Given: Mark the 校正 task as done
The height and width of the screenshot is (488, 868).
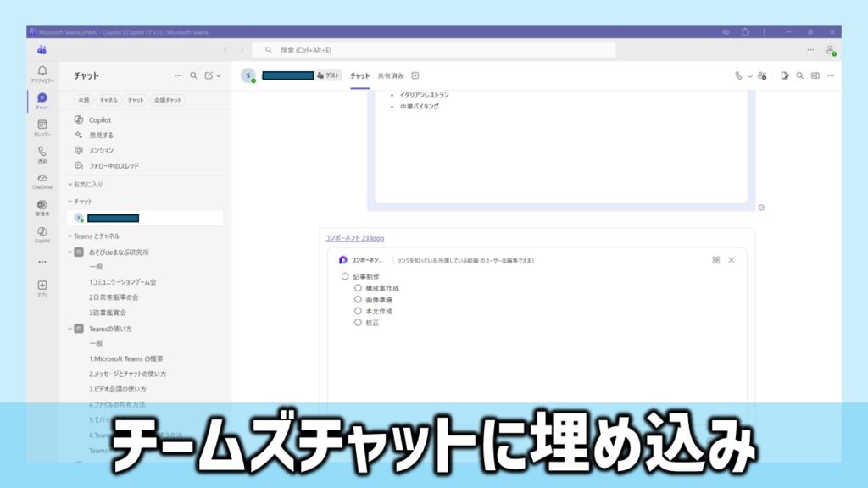Looking at the screenshot, I should [359, 322].
